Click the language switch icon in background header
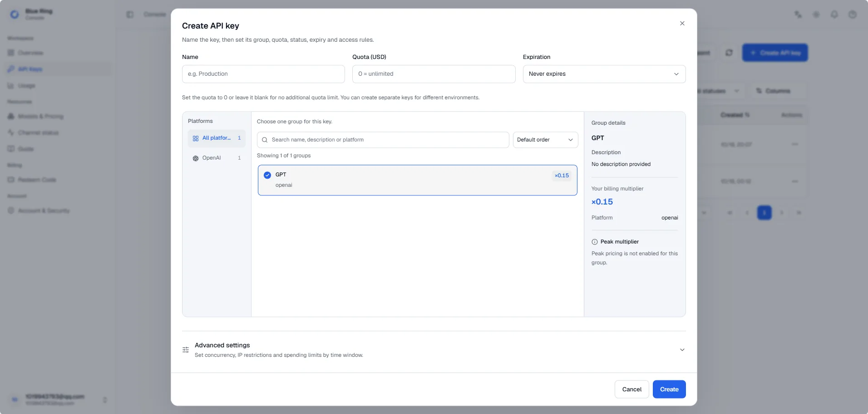Screen dimensions: 868x414 [798, 15]
